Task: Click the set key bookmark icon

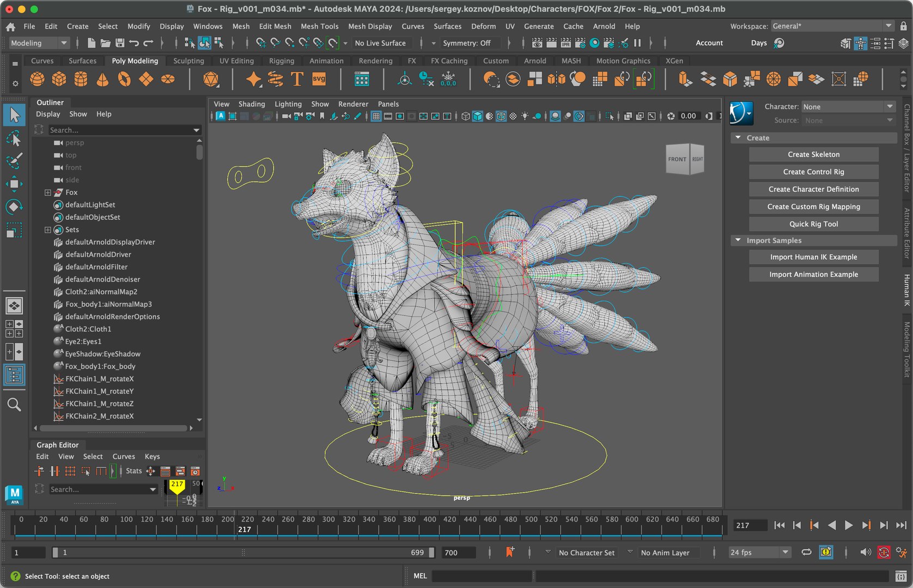Action: pos(510,552)
